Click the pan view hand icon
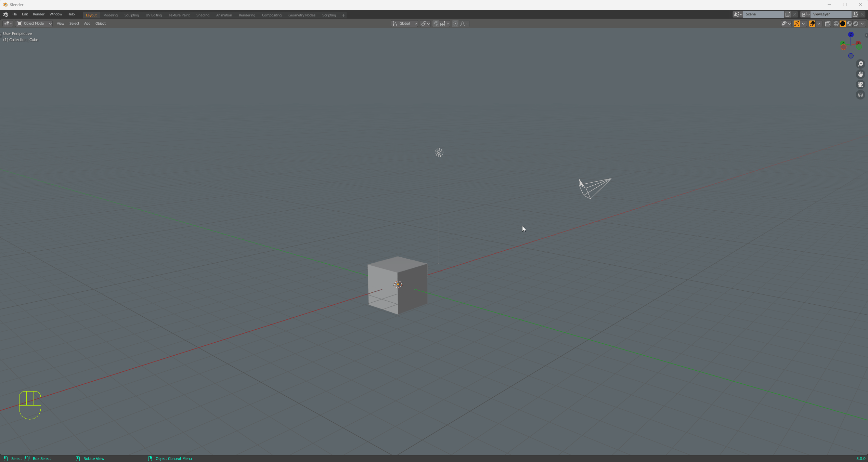 (x=860, y=74)
